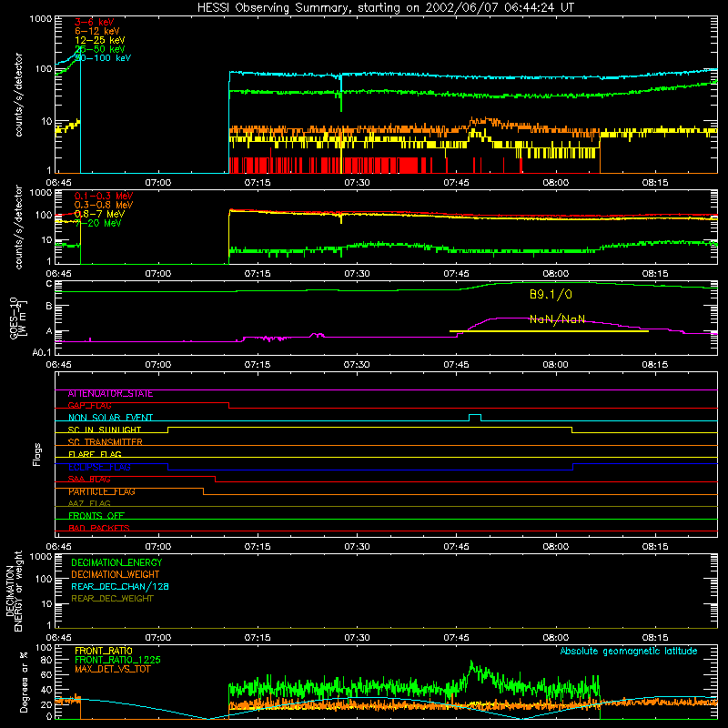Select the NON_SOLAR_EVENT flag label
Screen dimensions: 728x728
110,418
